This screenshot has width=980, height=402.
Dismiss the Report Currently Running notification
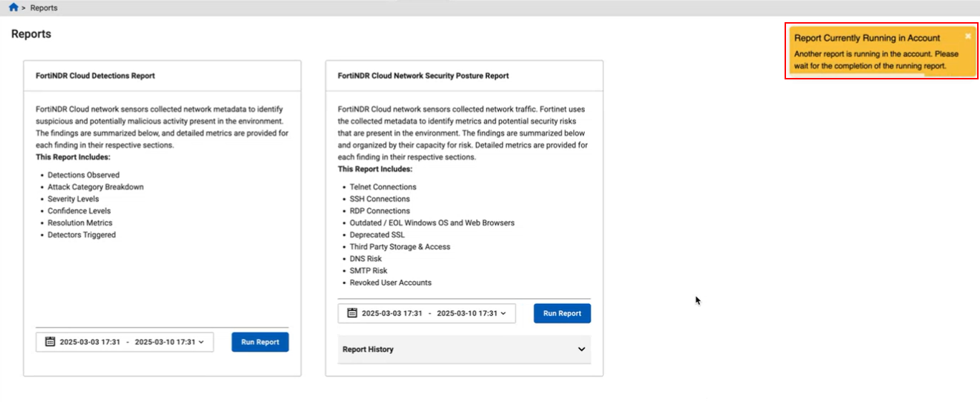click(x=968, y=36)
